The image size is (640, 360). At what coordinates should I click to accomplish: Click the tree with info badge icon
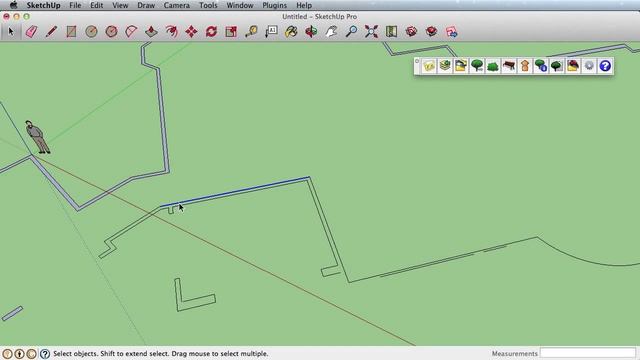[541, 66]
